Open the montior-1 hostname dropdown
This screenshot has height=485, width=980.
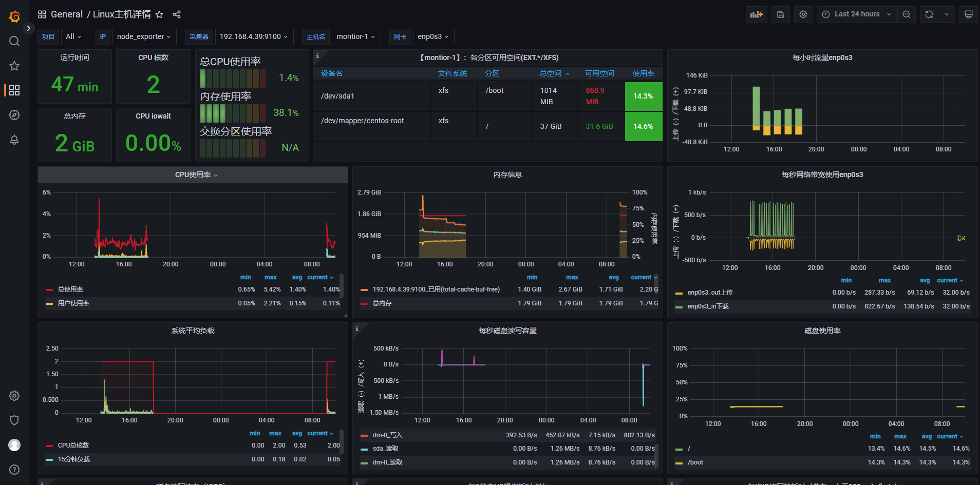pyautogui.click(x=356, y=36)
